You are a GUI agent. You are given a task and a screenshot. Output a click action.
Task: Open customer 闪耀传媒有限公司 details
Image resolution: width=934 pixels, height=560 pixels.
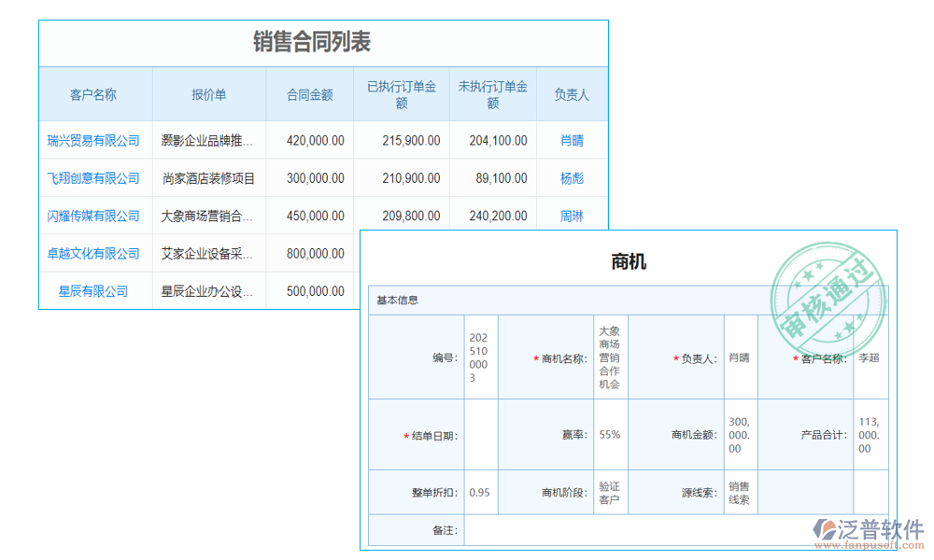click(94, 216)
